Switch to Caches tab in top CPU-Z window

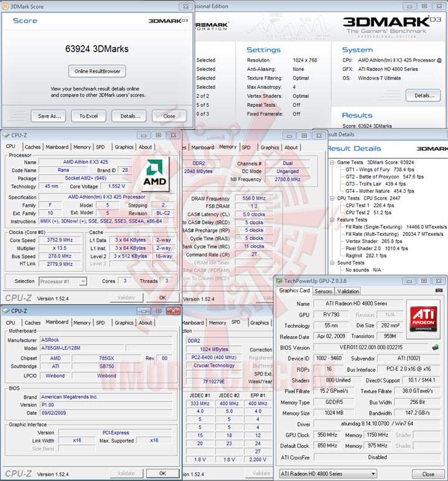[32, 147]
